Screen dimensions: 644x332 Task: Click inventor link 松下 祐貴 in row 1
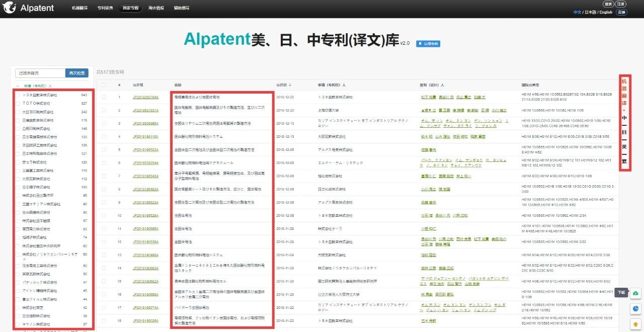[428, 97]
